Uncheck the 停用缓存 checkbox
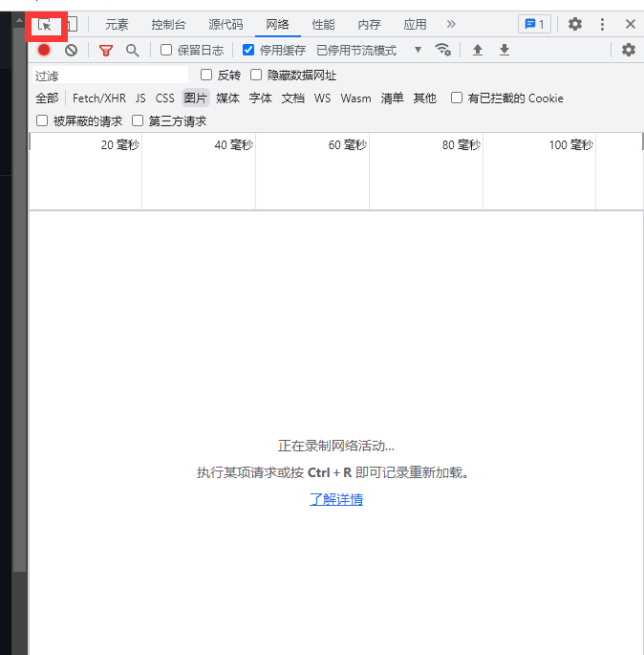Viewport: 644px width, 655px height. [248, 50]
